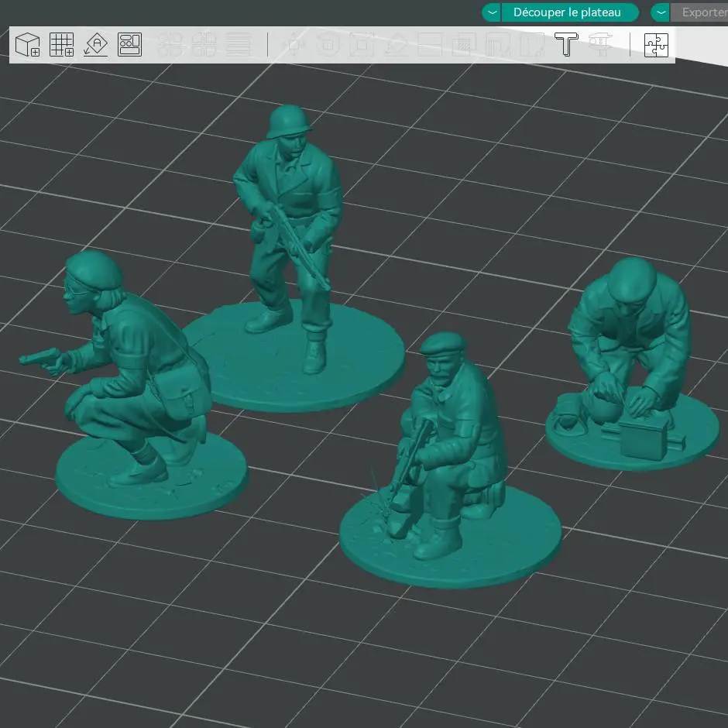Select the Move gizmo tool
This screenshot has height=728, width=728.
[x=295, y=45]
